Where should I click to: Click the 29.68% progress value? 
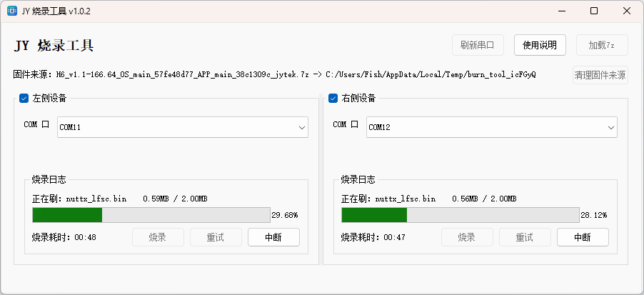[285, 215]
